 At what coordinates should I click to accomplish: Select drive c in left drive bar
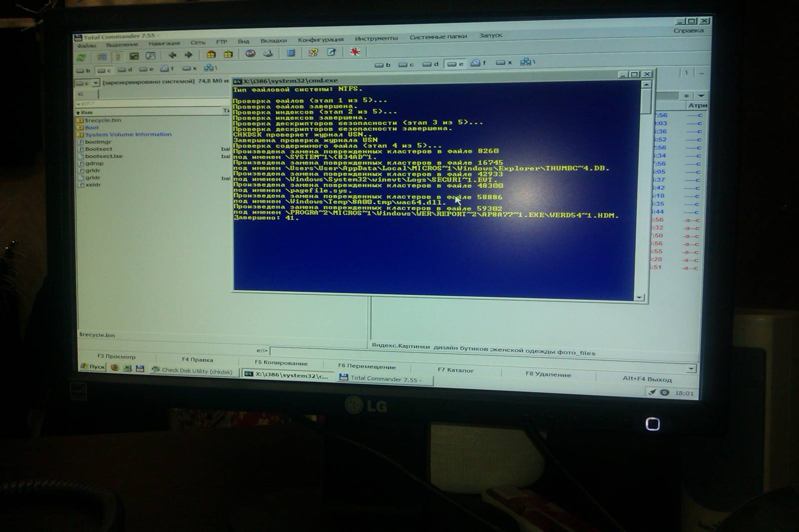[104, 70]
